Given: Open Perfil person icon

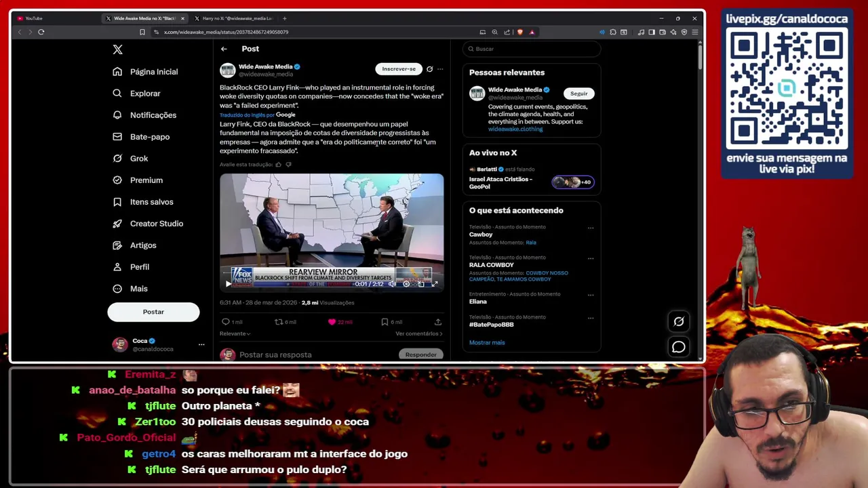Looking at the screenshot, I should (x=117, y=267).
